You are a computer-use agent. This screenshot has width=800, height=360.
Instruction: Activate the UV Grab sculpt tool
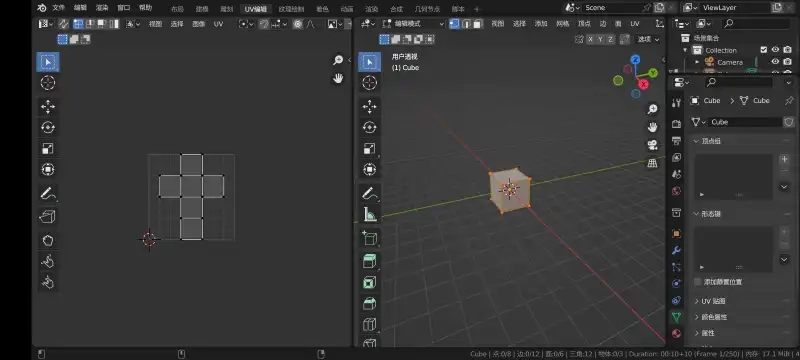(47, 240)
